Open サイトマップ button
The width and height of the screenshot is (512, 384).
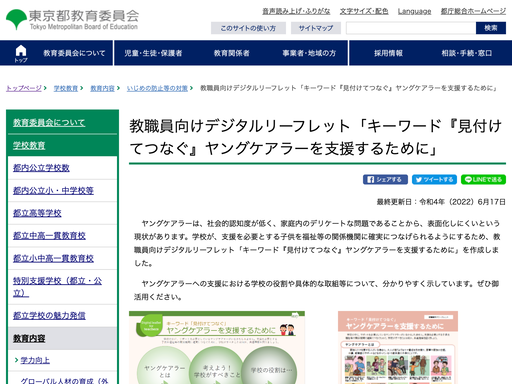point(316,28)
